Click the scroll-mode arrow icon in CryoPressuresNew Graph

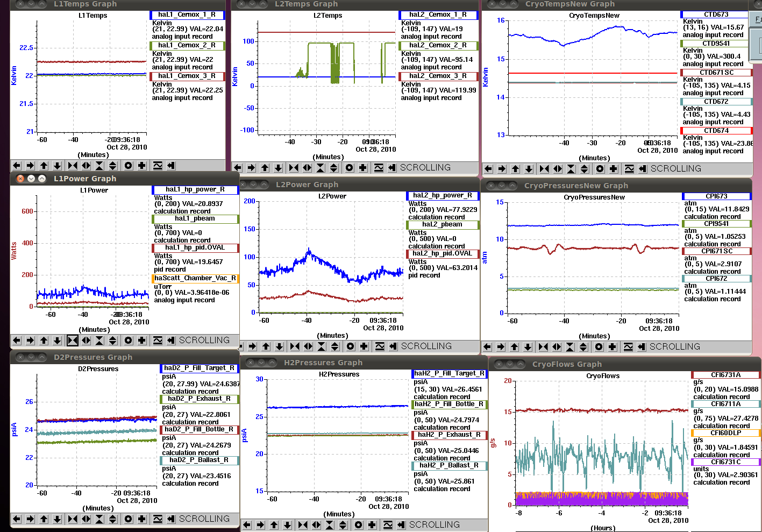642,347
